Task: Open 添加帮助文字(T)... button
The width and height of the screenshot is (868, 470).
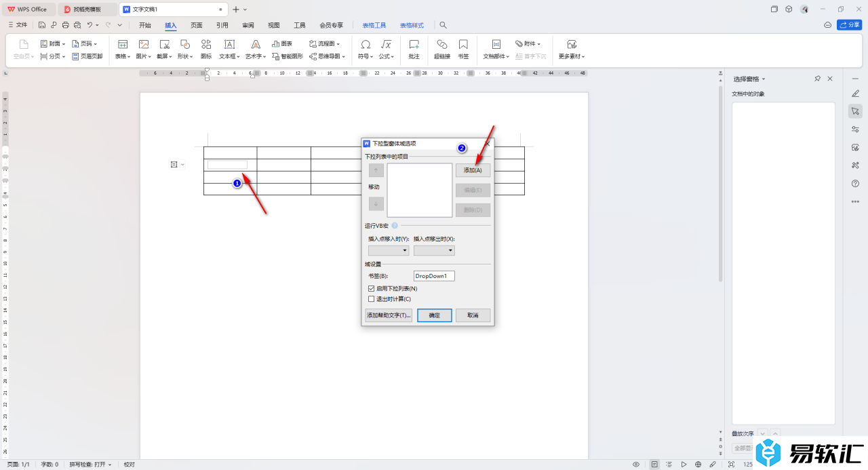Action: click(389, 315)
